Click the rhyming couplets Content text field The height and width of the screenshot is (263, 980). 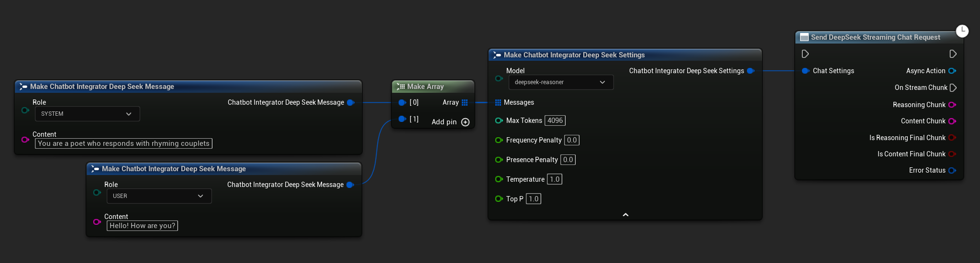coord(123,143)
